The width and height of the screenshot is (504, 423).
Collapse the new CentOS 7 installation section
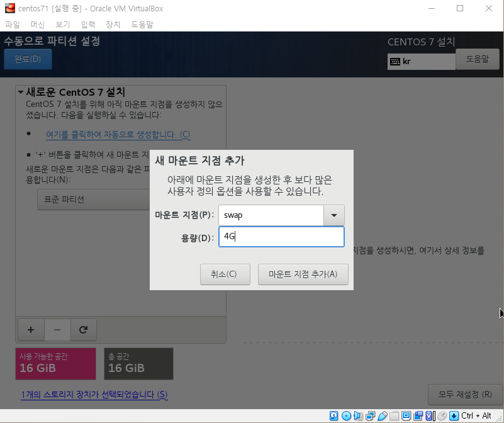pos(21,93)
